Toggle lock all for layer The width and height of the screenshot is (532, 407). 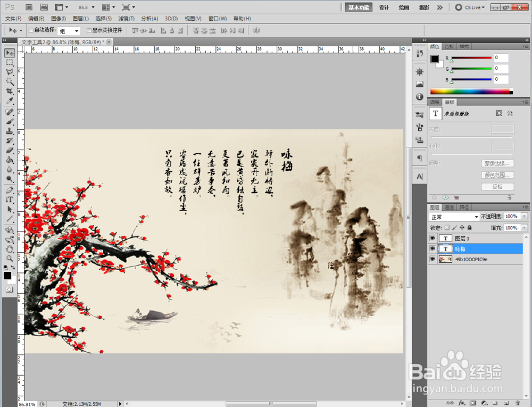[470, 228]
